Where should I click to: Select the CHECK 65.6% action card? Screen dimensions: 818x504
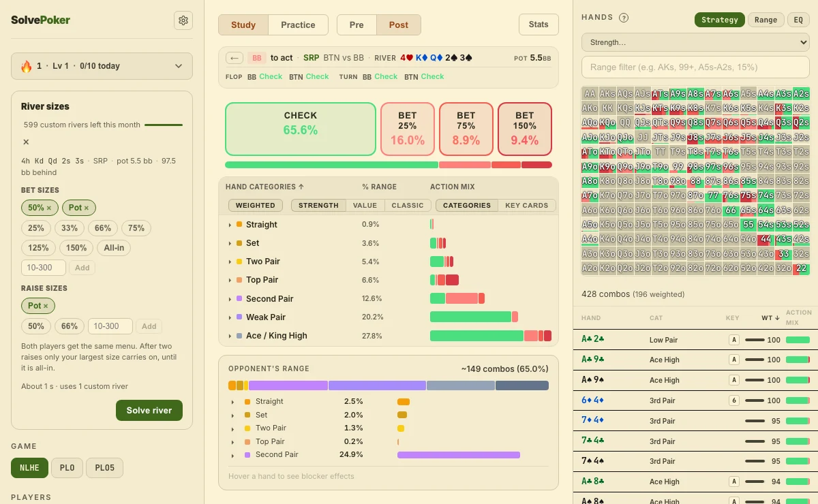(301, 129)
